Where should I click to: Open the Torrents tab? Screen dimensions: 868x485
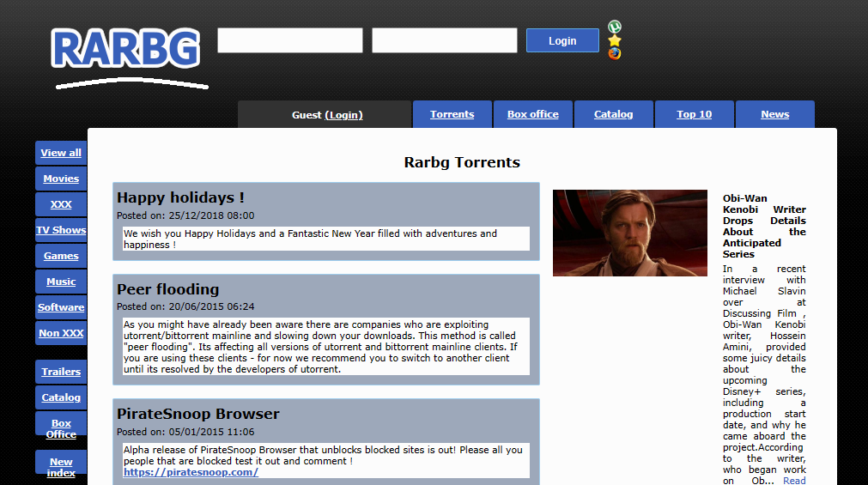click(x=452, y=114)
